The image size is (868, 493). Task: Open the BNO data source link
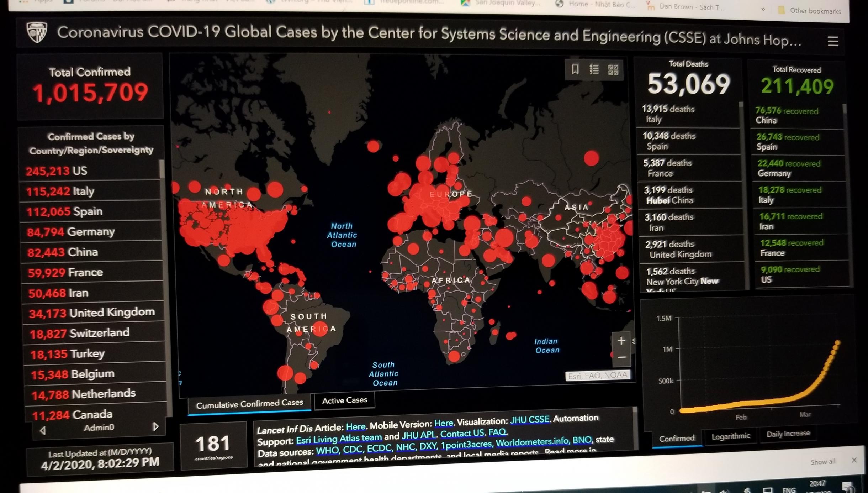coord(582,440)
